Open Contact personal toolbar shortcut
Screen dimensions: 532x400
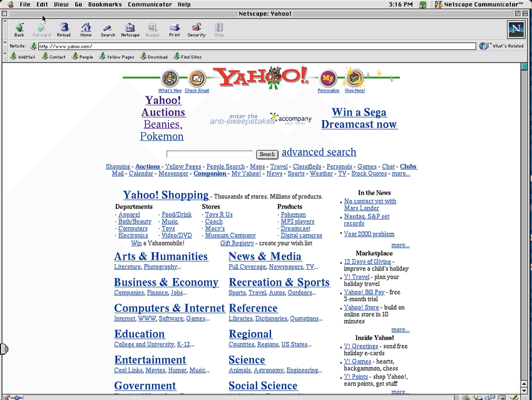click(x=54, y=57)
